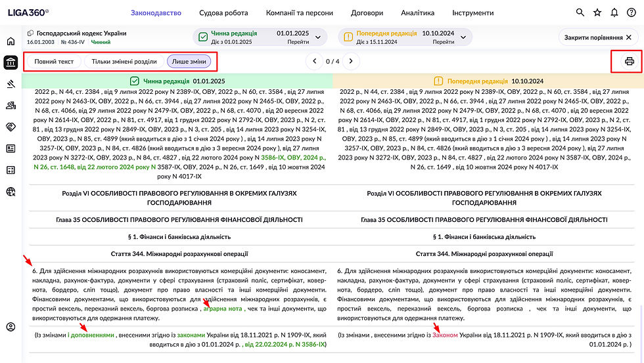Select 'Тільки змінені розділи' view
This screenshot has width=644, height=363.
click(124, 62)
